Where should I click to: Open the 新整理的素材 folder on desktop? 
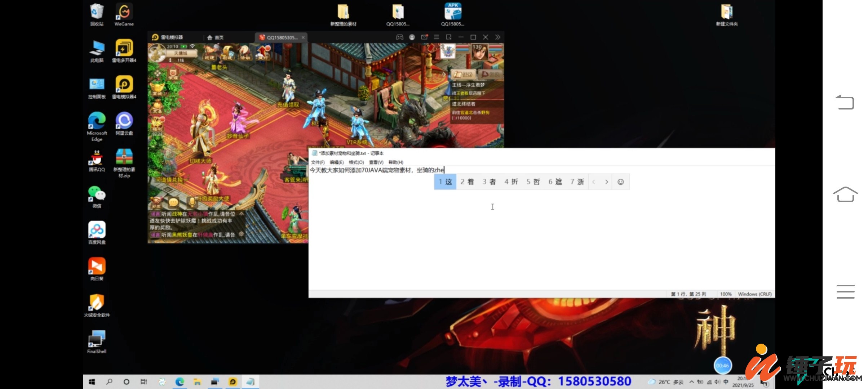[x=343, y=15]
